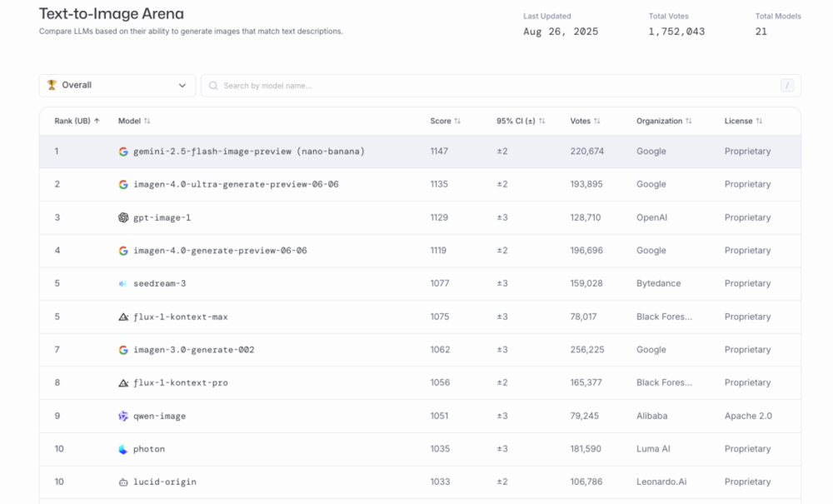Click the OpenAI logo next to gpt-image-1
Image resolution: width=833 pixels, height=504 pixels.
(x=123, y=217)
